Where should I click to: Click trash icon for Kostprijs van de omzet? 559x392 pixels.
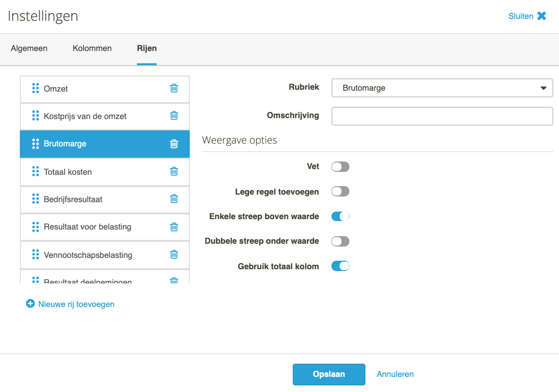coord(174,116)
